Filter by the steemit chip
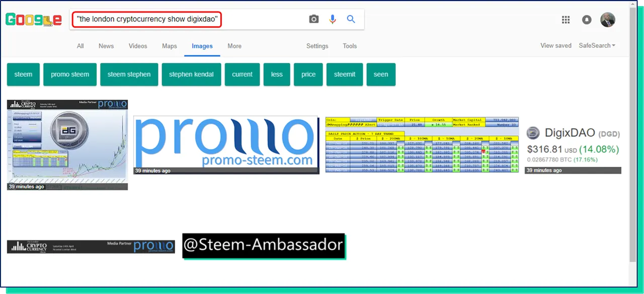This screenshot has height=294, width=644. 345,74
